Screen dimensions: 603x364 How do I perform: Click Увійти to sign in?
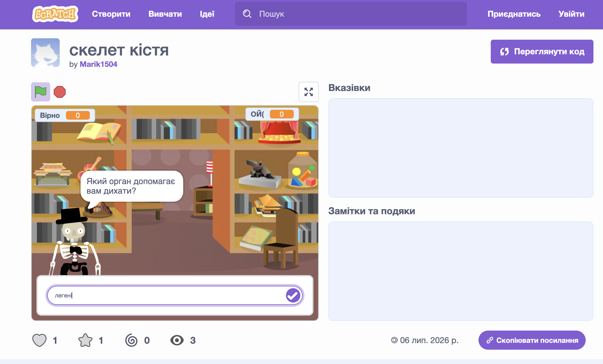[571, 14]
